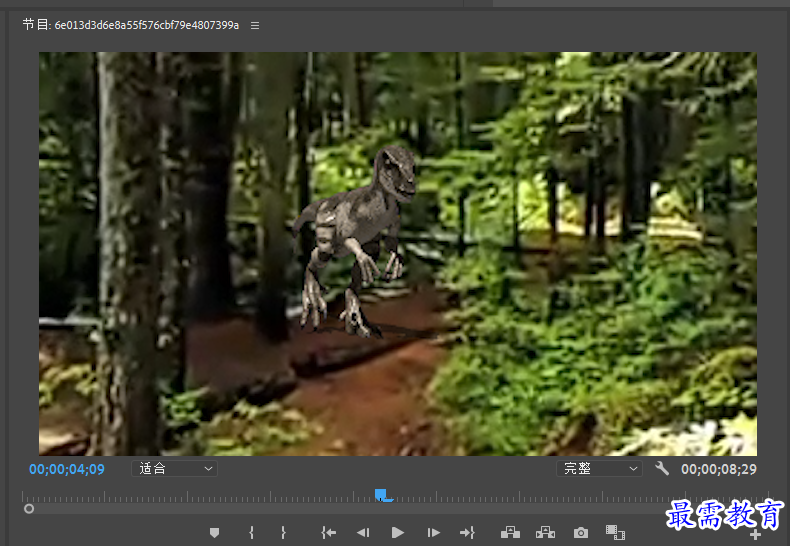Image resolution: width=790 pixels, height=546 pixels.
Task: Click the current timecode 00;00;04;09
Action: (67, 469)
